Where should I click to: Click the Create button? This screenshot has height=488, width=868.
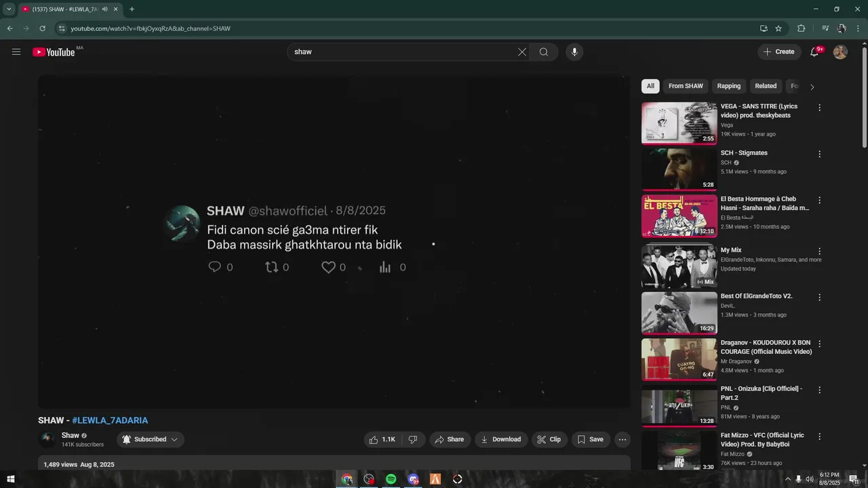[x=779, y=52]
